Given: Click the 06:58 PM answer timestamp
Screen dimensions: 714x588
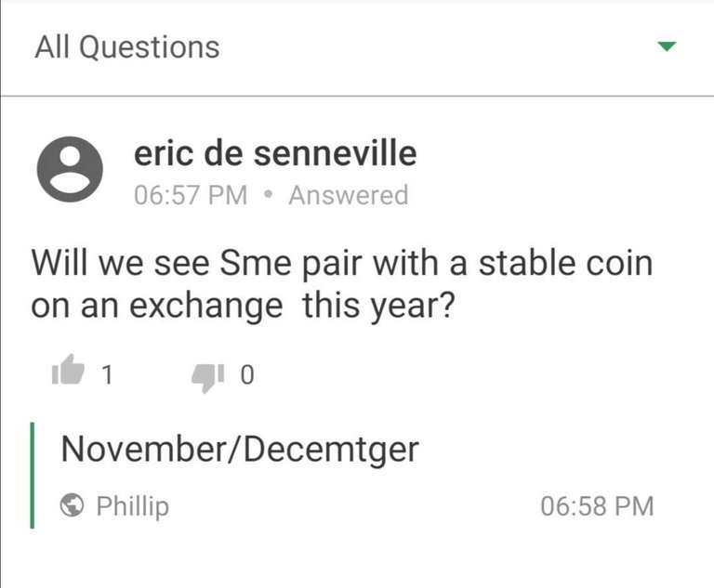Looking at the screenshot, I should point(597,506).
